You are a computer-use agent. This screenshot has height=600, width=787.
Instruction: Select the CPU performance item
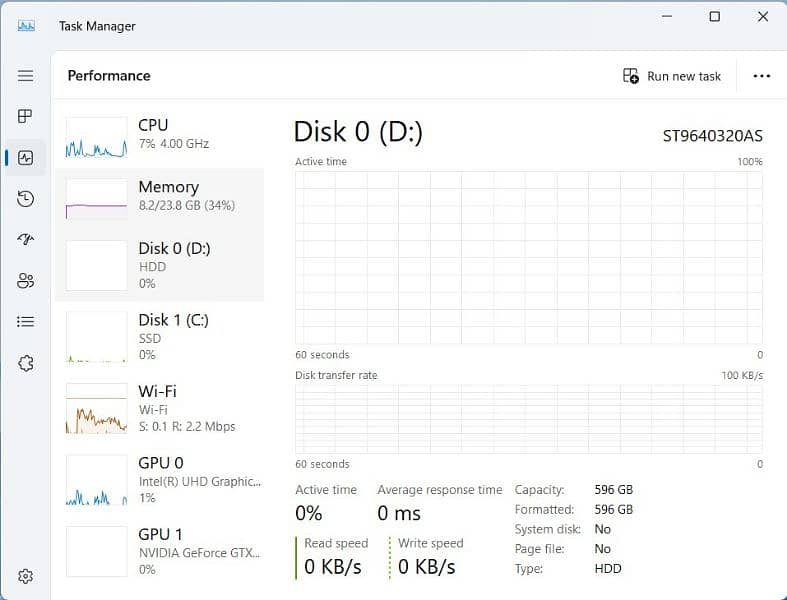point(160,135)
